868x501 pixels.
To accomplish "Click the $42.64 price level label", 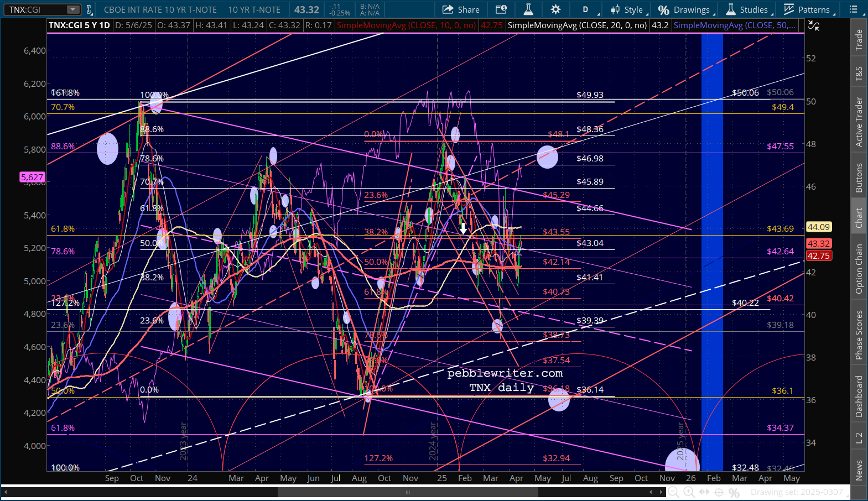I will pyautogui.click(x=780, y=252).
